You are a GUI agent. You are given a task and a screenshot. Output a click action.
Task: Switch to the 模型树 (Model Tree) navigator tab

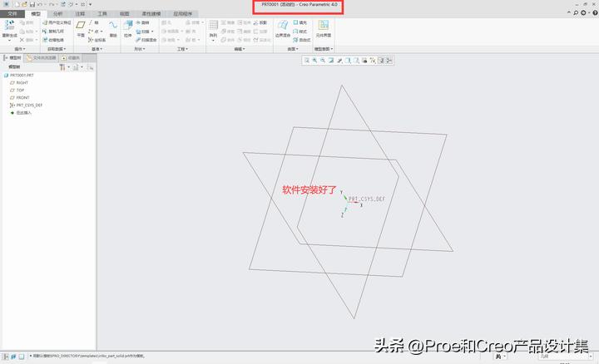[x=12, y=58]
